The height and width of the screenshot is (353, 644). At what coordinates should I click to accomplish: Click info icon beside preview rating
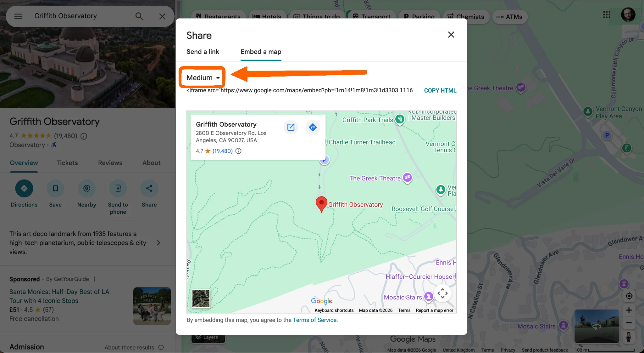click(x=238, y=151)
